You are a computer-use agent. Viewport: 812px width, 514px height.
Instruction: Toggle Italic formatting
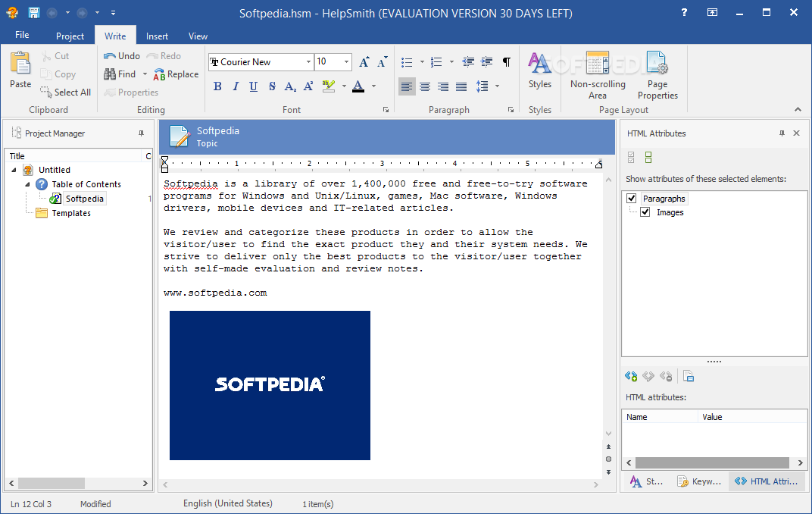tap(236, 86)
